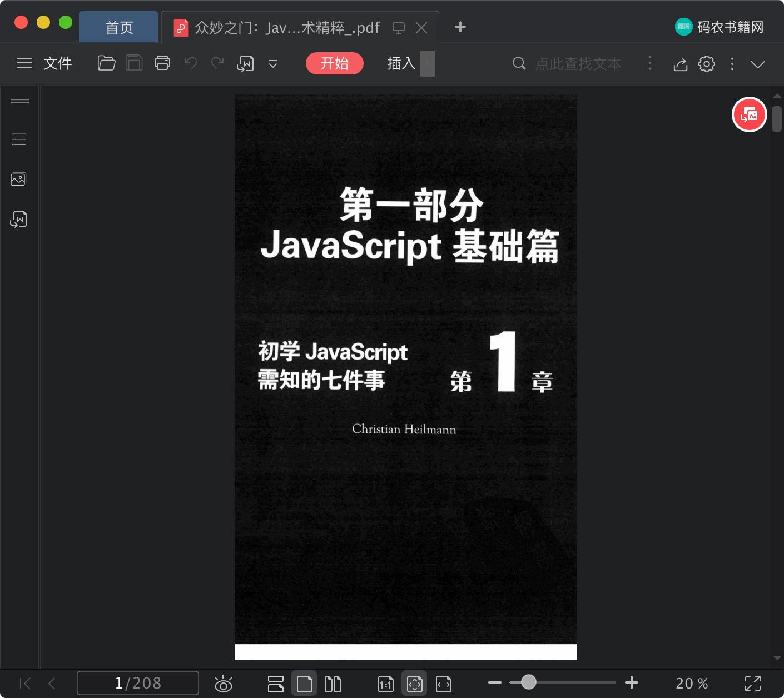The width and height of the screenshot is (784, 698).
Task: Click the red floating PDF-to-image button
Action: click(749, 114)
